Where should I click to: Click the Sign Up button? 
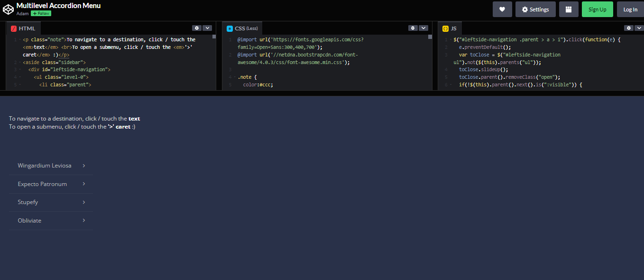click(x=597, y=9)
